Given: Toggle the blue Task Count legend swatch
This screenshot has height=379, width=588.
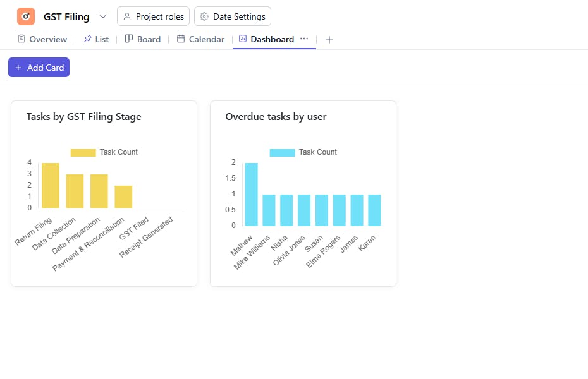Looking at the screenshot, I should (282, 152).
